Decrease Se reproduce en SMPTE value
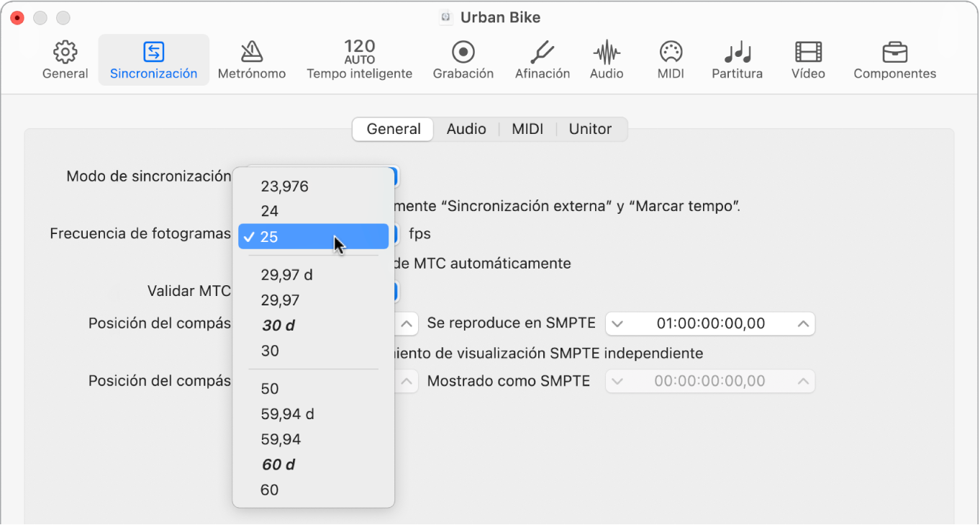 [x=617, y=324]
